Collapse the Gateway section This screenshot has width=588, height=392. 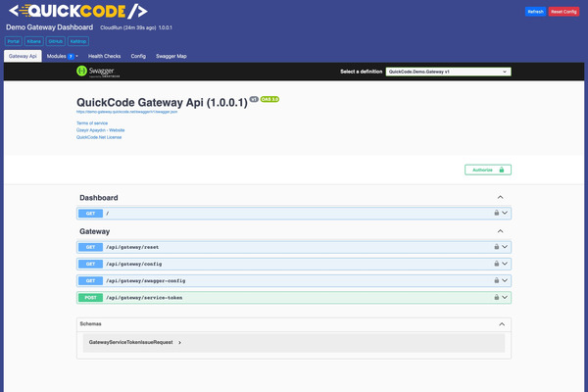[500, 231]
